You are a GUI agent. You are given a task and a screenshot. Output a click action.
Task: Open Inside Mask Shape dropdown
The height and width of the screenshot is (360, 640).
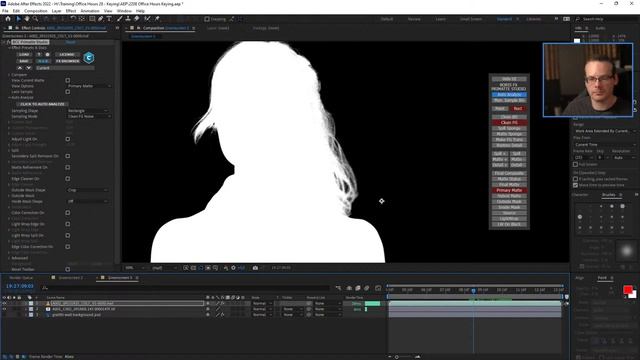[87, 201]
